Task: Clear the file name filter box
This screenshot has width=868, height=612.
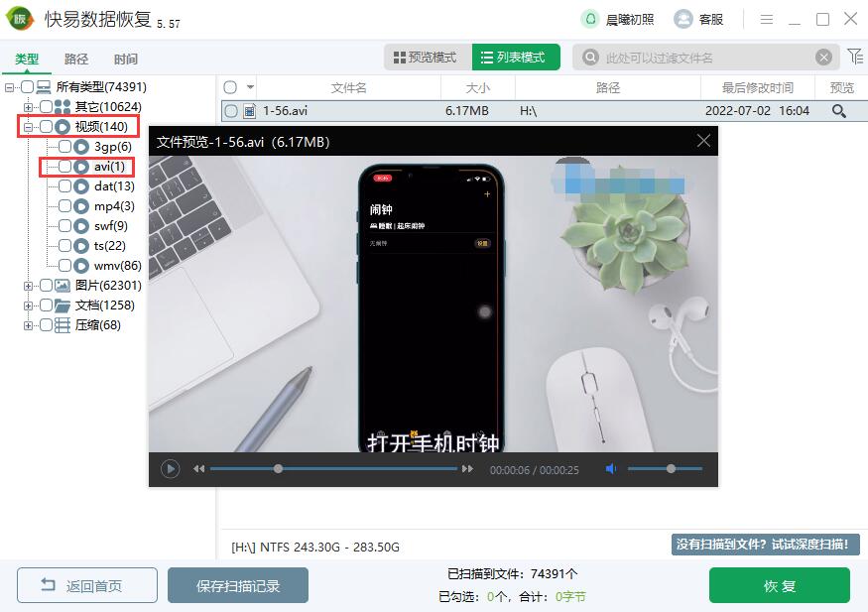Action: click(x=823, y=57)
